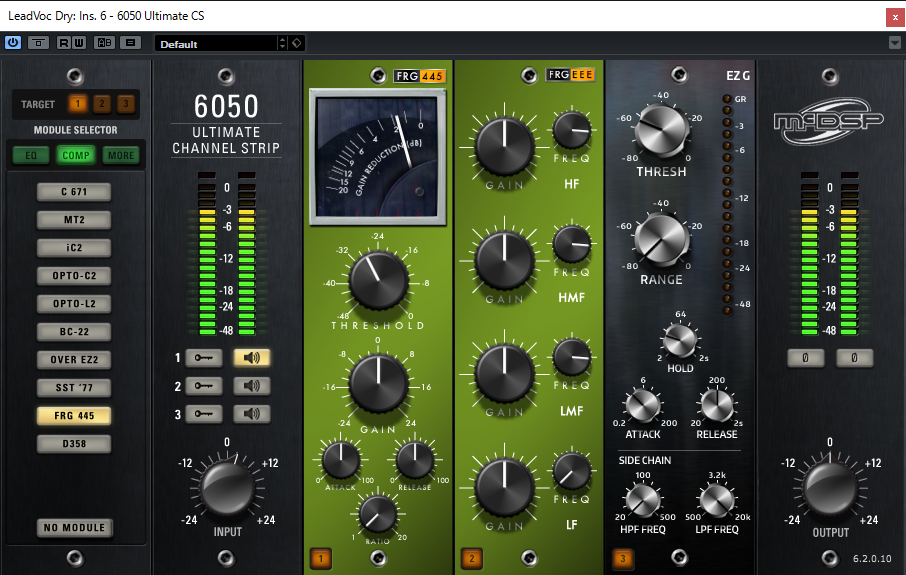Open the preset management diamond icon
The image size is (906, 575).
(x=296, y=43)
